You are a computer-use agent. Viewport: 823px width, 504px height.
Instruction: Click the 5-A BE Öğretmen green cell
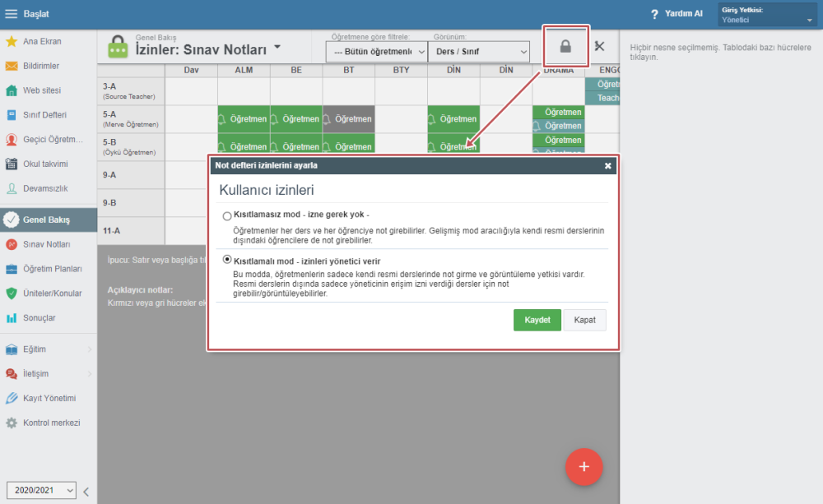[296, 119]
